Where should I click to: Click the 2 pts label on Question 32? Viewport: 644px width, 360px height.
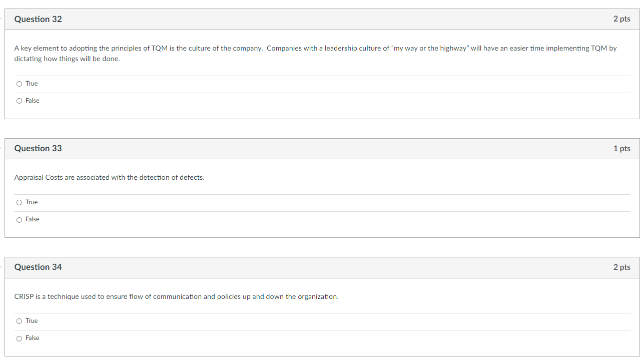621,19
